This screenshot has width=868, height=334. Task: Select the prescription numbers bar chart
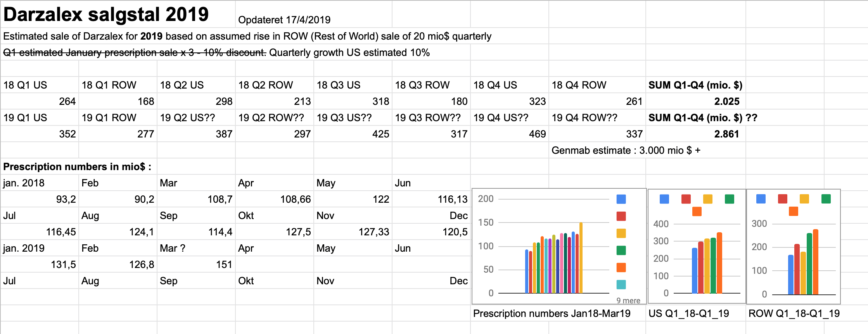559,246
